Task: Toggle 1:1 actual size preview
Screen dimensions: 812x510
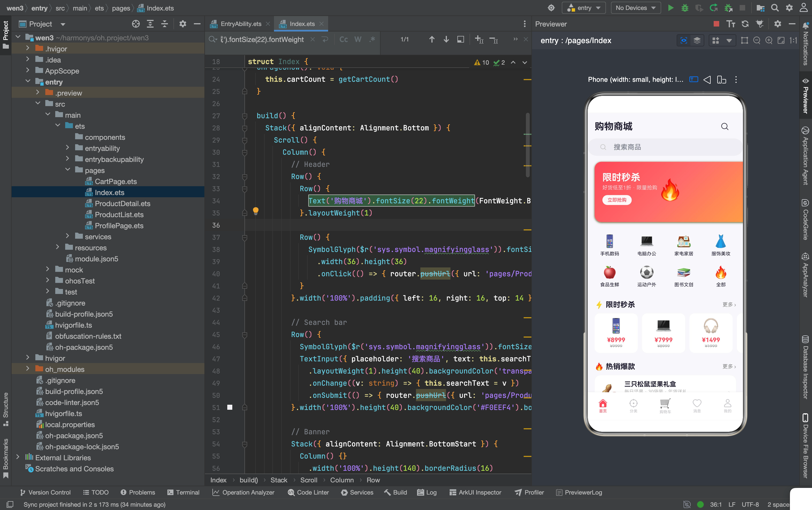Action: click(x=793, y=41)
